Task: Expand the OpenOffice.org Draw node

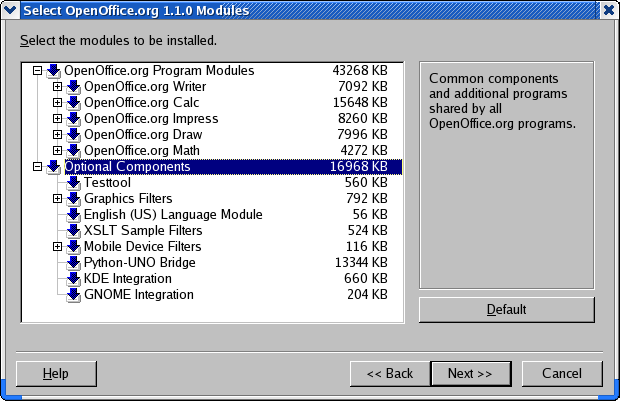Action: pos(57,134)
